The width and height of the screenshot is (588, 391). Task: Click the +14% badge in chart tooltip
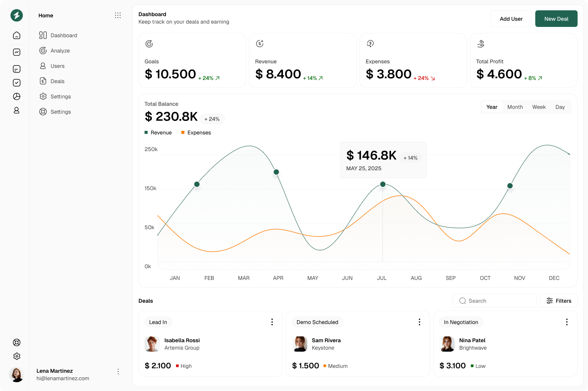[x=410, y=158]
